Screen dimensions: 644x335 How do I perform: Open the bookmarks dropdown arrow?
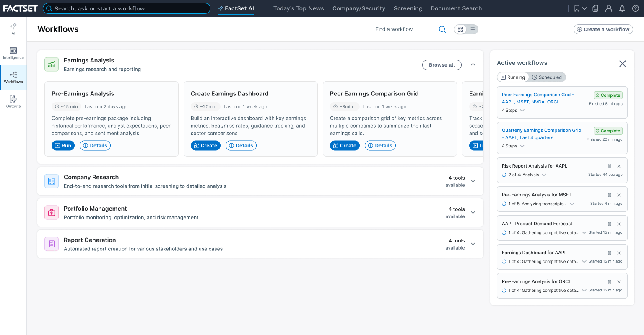pyautogui.click(x=584, y=8)
